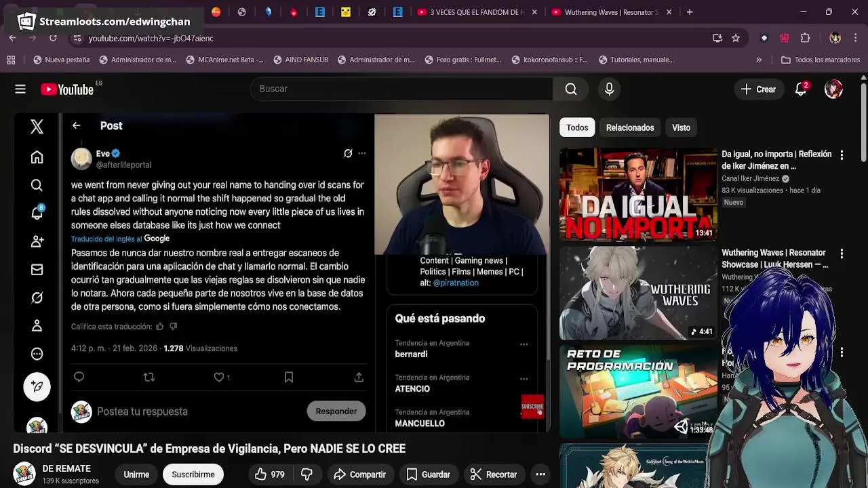Click Guardar save button

[x=428, y=474]
